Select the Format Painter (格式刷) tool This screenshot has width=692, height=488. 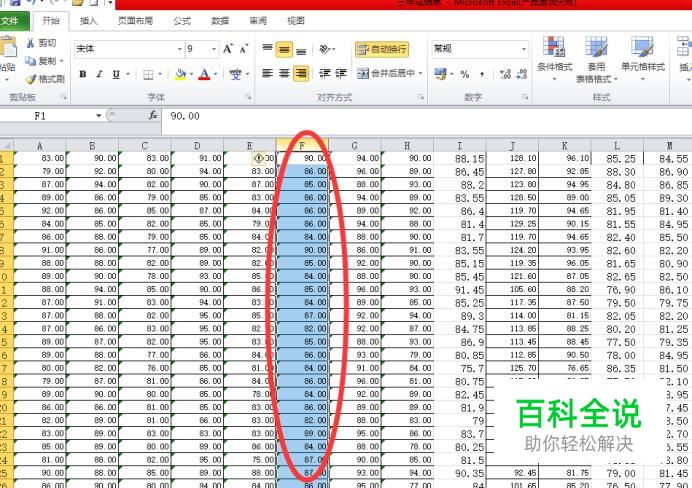[x=45, y=79]
